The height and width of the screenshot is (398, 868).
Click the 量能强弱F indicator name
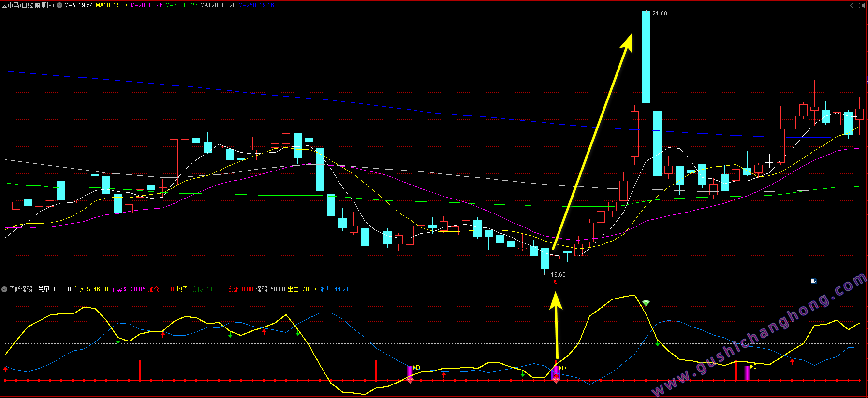(22, 289)
